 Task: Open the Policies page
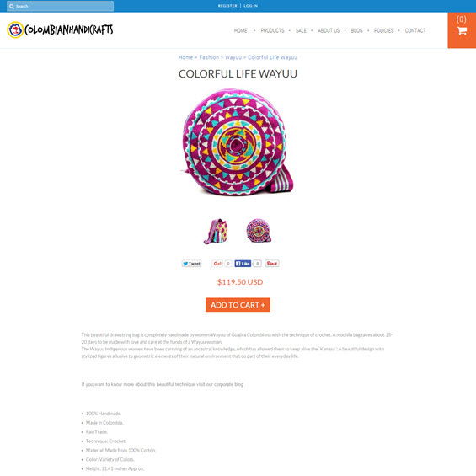coord(383,30)
